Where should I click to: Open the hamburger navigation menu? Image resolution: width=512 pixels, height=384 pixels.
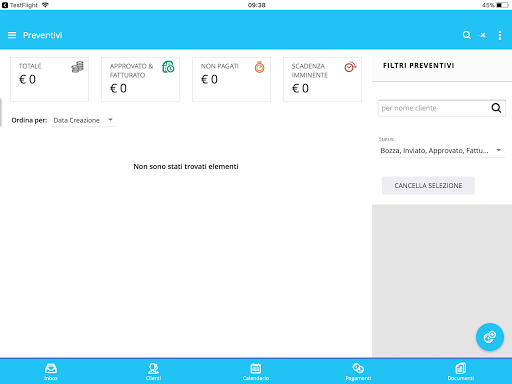tap(12, 35)
